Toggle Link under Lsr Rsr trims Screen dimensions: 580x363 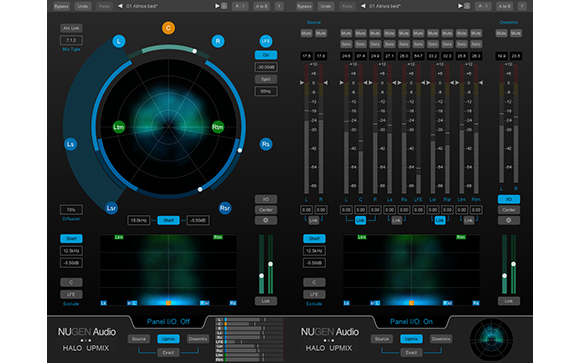click(439, 221)
